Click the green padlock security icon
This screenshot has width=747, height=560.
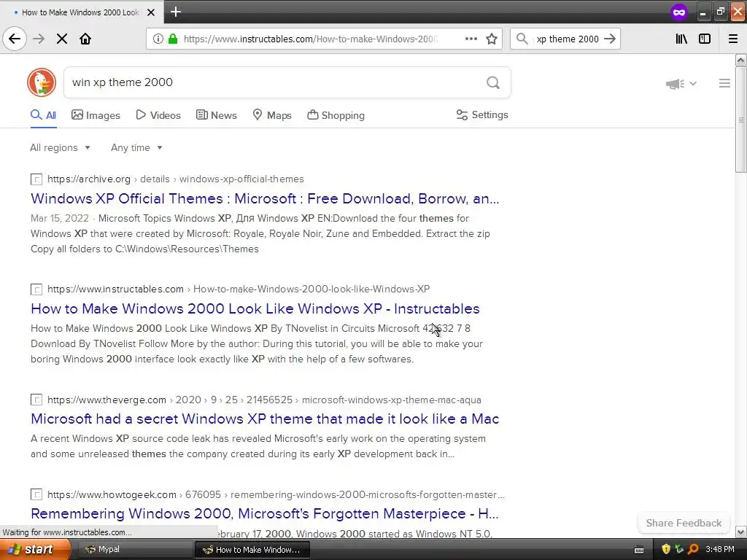coord(173,39)
